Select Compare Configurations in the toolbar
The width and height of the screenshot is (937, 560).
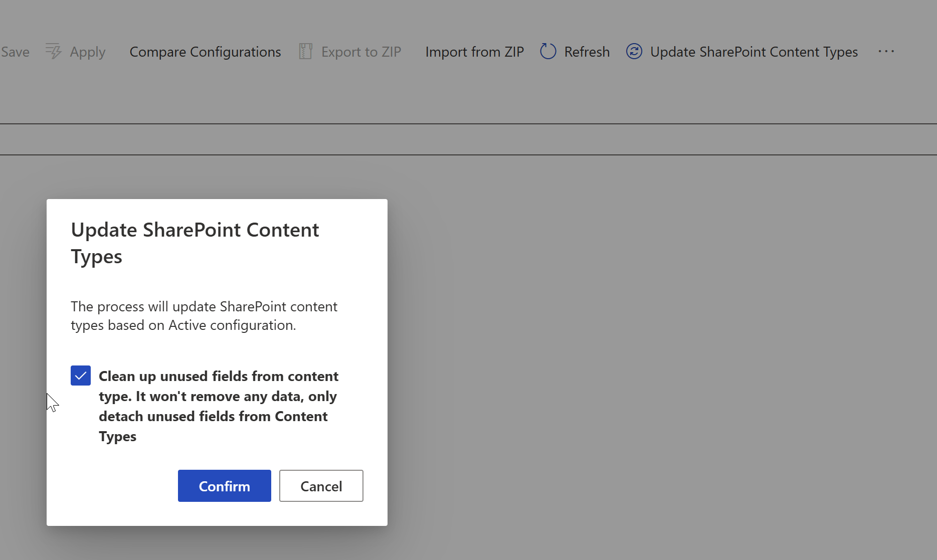coord(205,52)
